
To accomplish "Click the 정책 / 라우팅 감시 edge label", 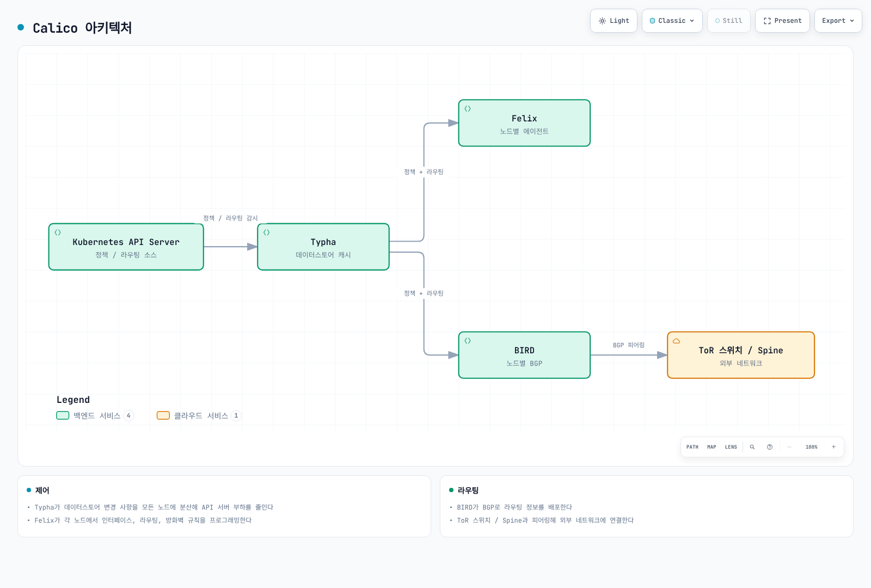I will tap(230, 218).
